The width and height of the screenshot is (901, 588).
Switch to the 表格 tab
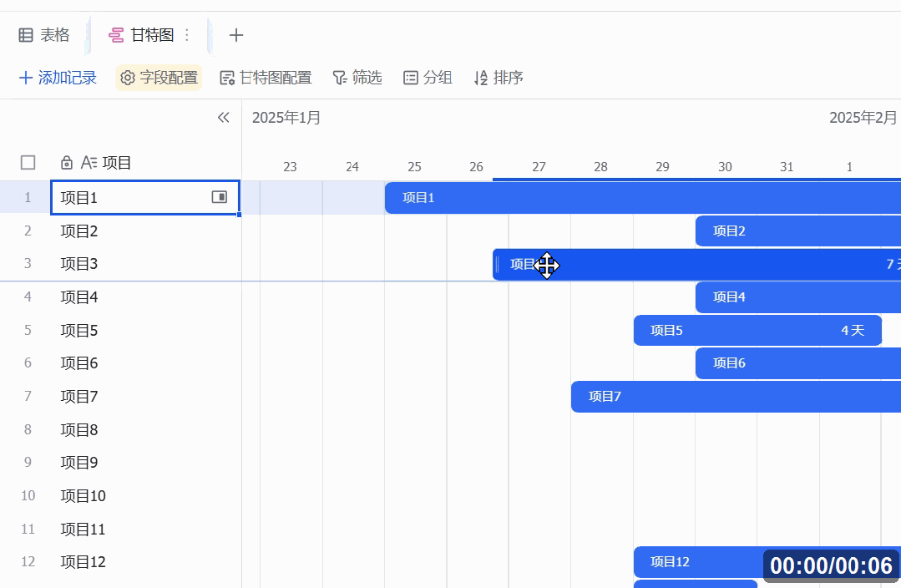(x=44, y=35)
